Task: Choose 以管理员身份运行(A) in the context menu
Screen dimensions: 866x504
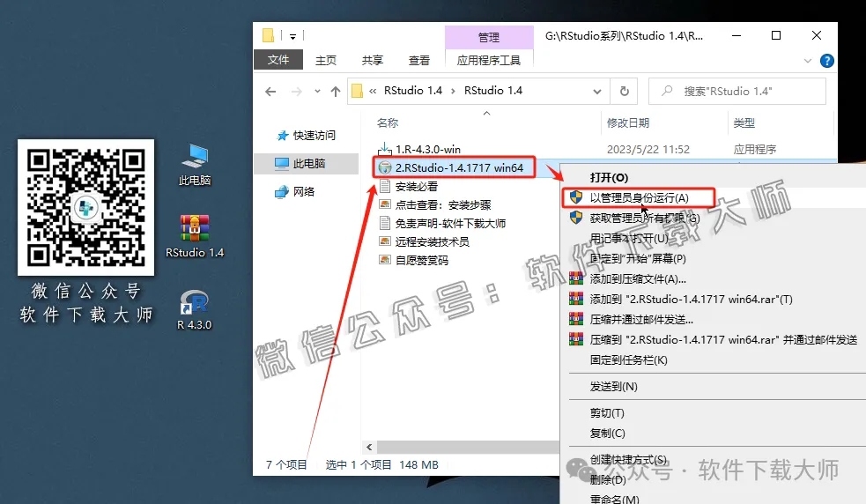Action: (x=639, y=198)
